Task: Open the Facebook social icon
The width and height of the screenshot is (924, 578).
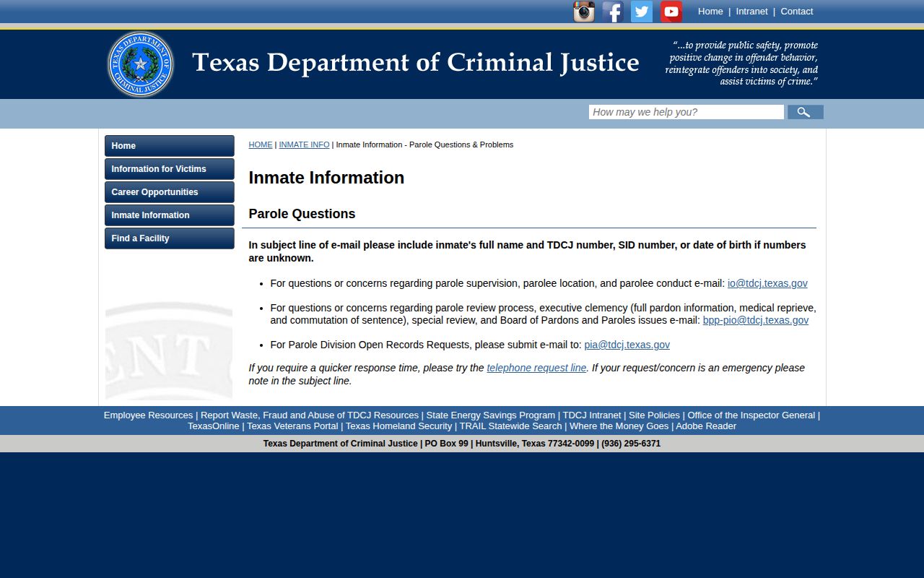Action: [613, 12]
